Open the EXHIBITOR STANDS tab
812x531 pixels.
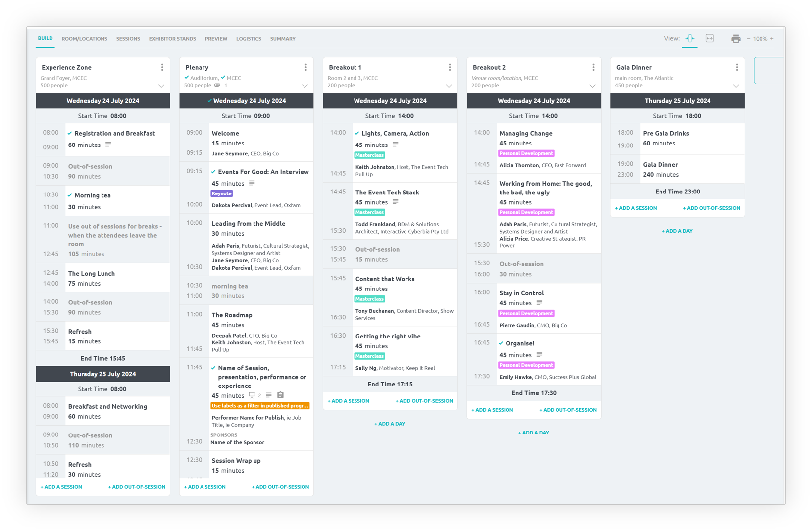[x=172, y=38]
